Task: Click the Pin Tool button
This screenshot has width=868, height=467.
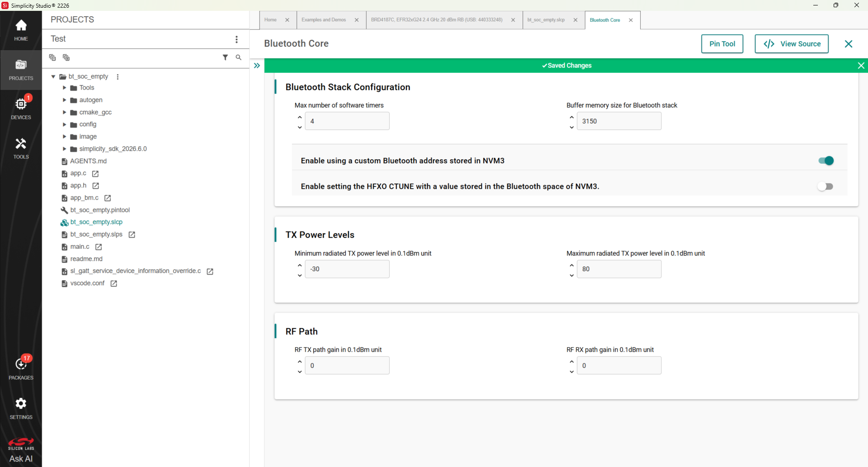Action: [x=722, y=44]
